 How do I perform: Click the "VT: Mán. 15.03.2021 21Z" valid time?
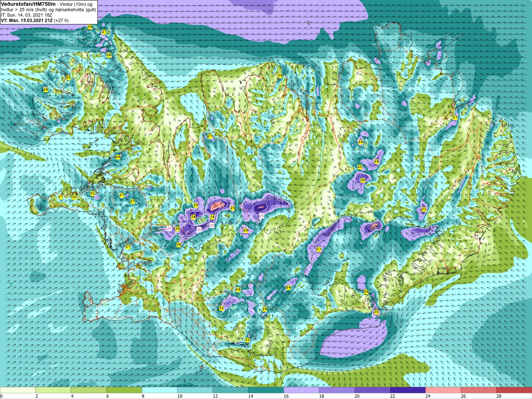click(27, 20)
